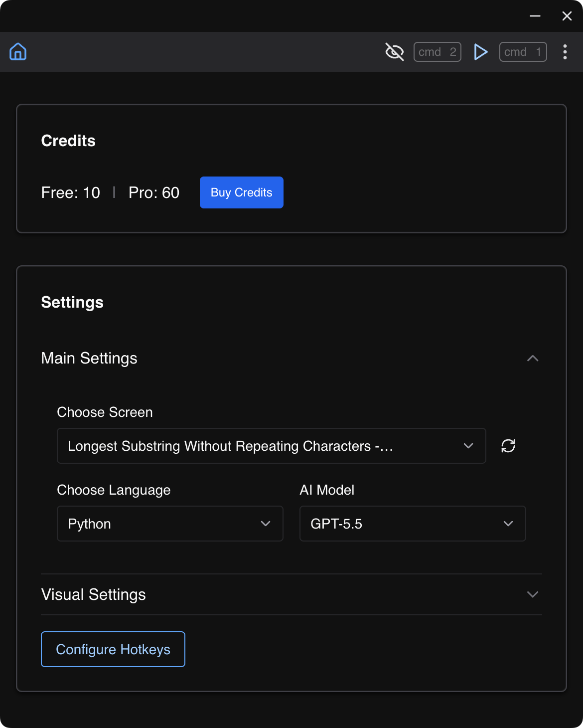
Task: Click the Settings heading
Action: click(x=72, y=302)
